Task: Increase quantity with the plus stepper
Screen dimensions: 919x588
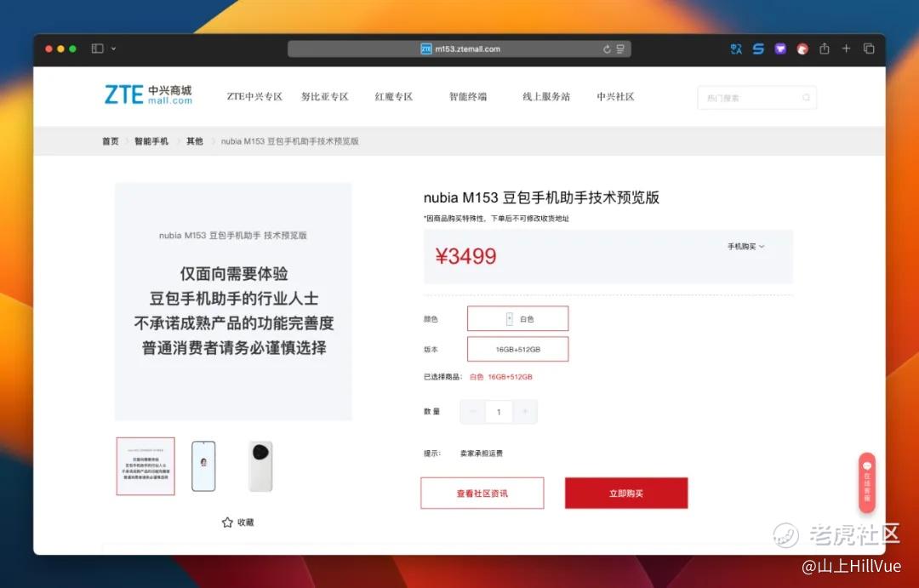Action: tap(525, 412)
